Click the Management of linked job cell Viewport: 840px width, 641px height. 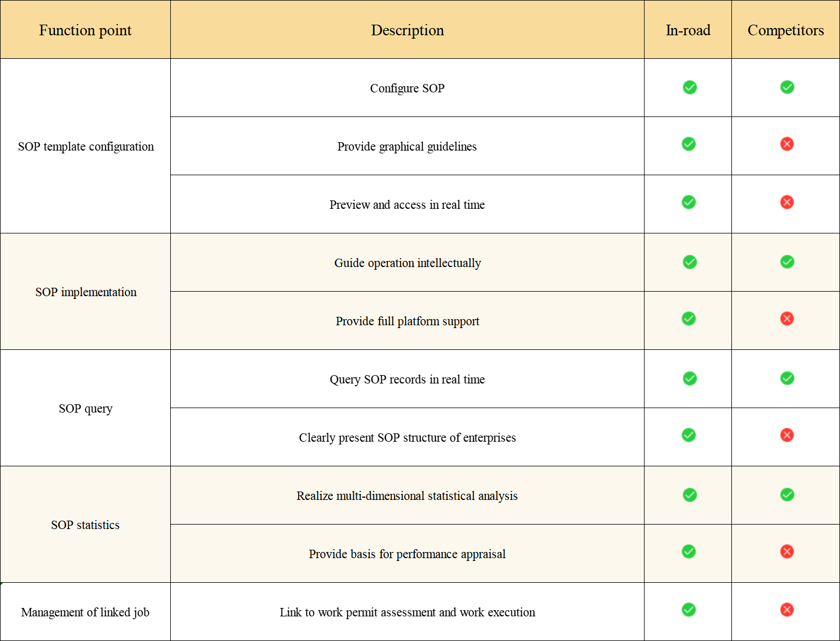click(x=85, y=612)
